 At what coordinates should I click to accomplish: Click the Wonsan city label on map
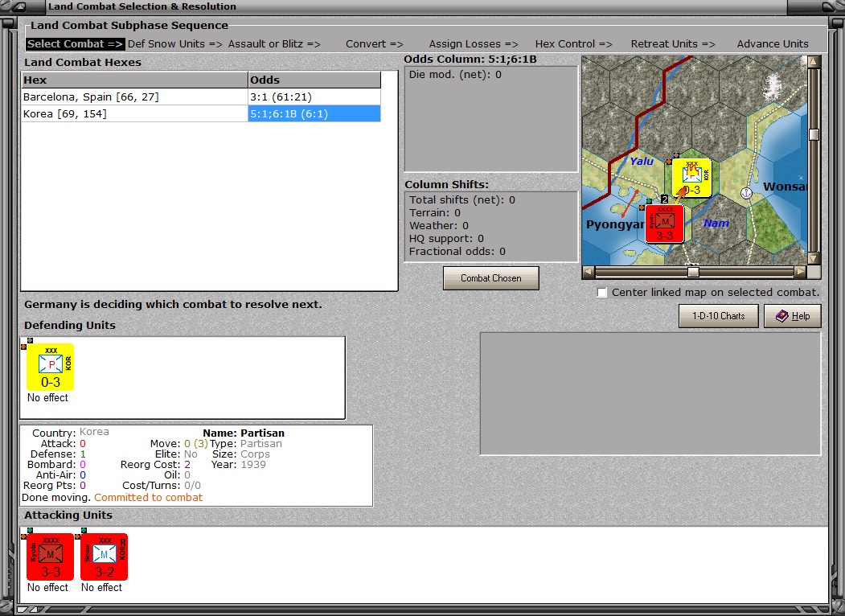pyautogui.click(x=786, y=187)
